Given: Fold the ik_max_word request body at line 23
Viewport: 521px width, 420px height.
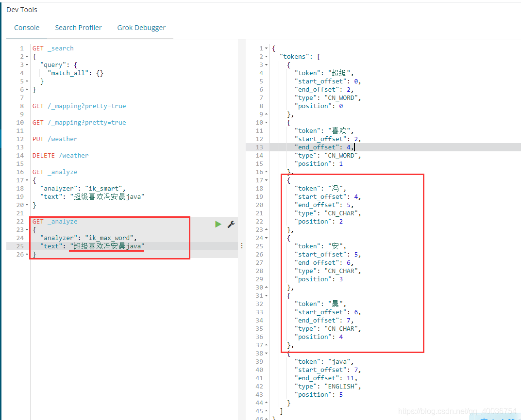Looking at the screenshot, I should click(27, 230).
